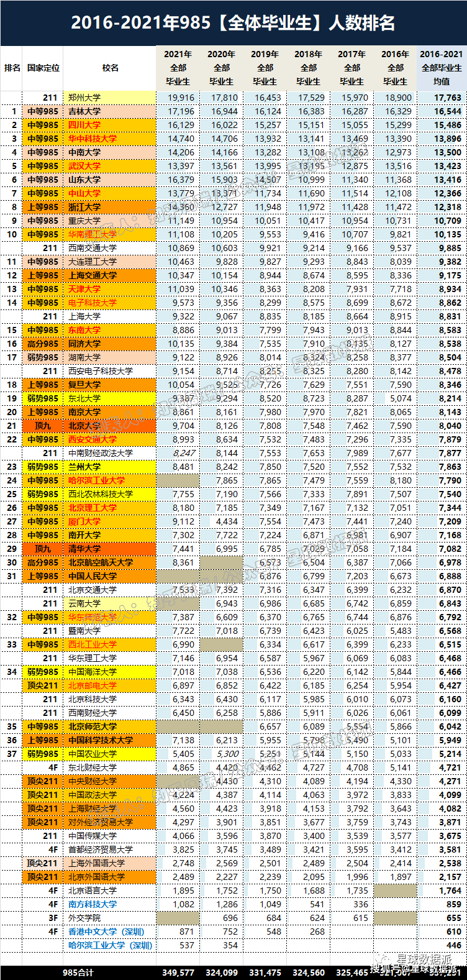Select the school name 北京大学
The image size is (467, 980).
(x=84, y=426)
